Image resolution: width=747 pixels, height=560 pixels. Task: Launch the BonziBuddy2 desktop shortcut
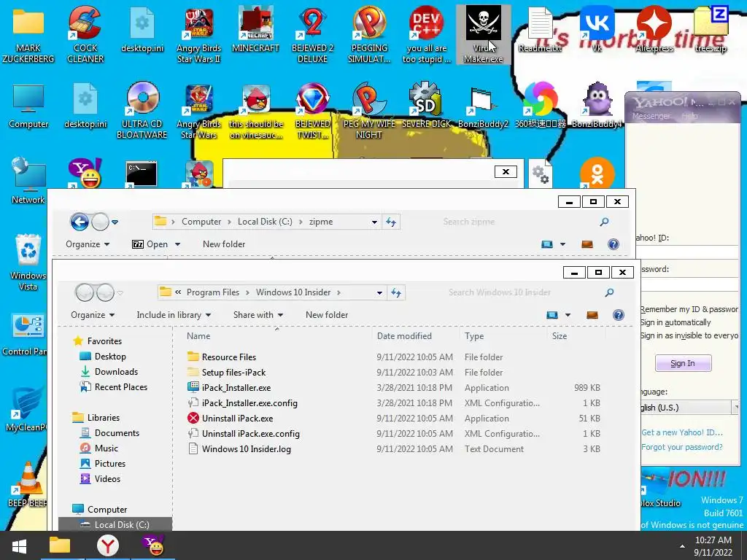click(x=483, y=106)
